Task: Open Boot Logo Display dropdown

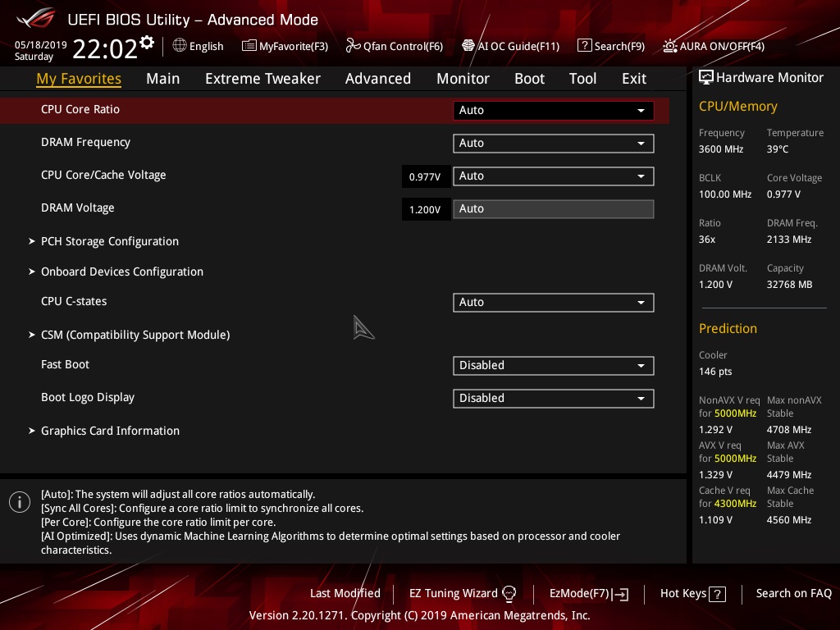Action: coord(554,398)
